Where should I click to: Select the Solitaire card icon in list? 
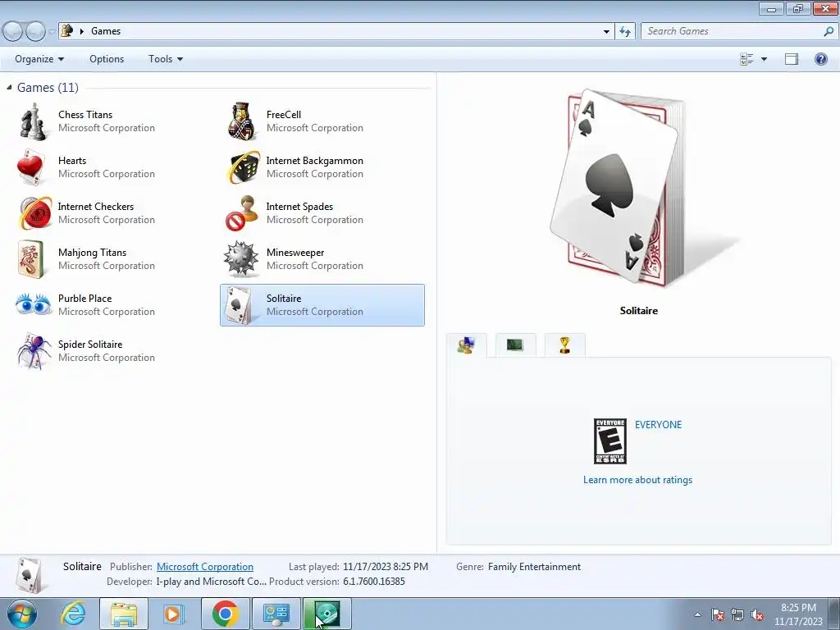239,305
